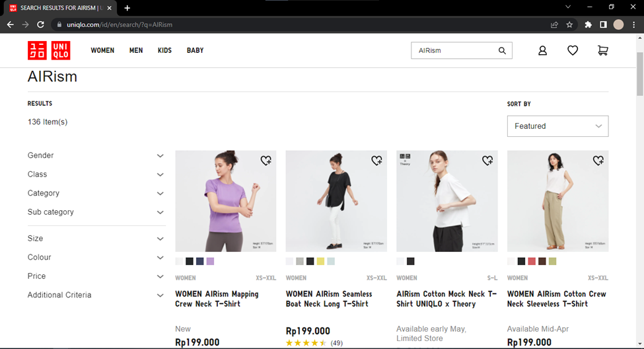The height and width of the screenshot is (349, 644).
Task: Expand the Price filter
Action: coord(96,276)
